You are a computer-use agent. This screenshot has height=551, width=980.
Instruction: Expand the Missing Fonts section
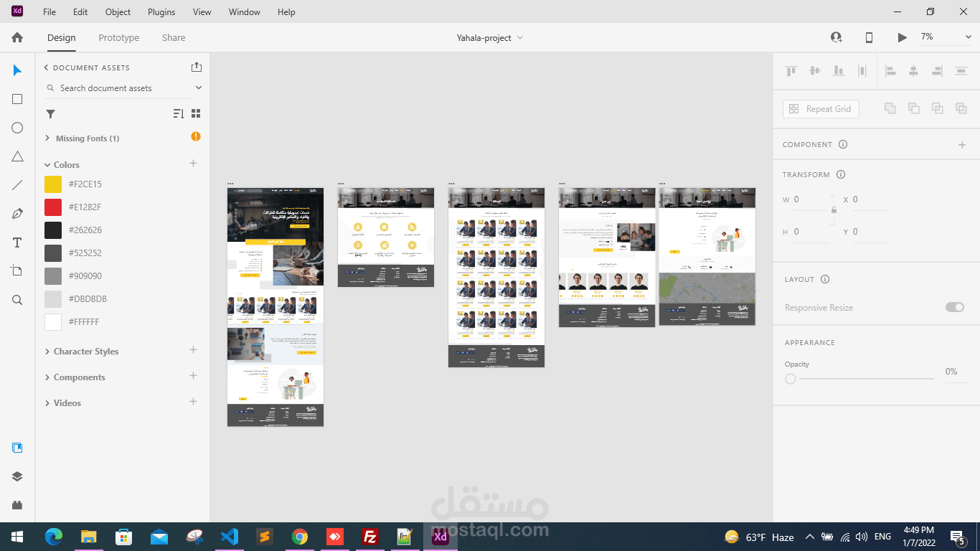click(x=47, y=138)
